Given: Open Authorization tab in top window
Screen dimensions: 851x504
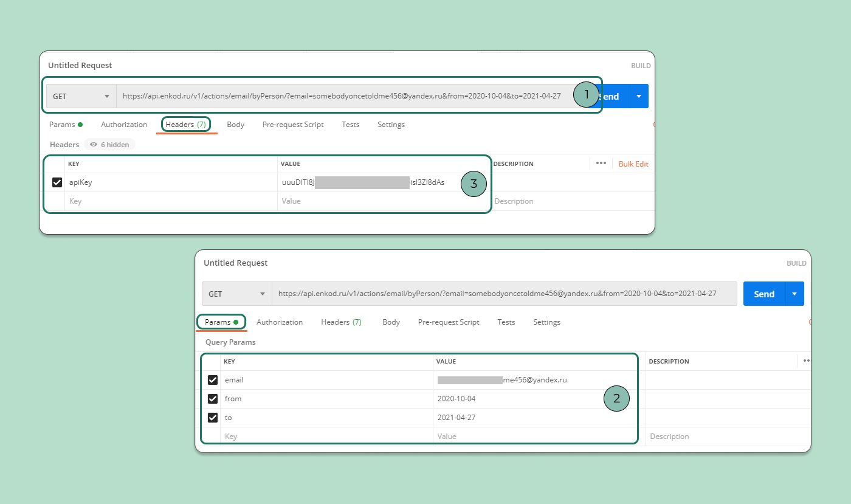Looking at the screenshot, I should (x=124, y=125).
